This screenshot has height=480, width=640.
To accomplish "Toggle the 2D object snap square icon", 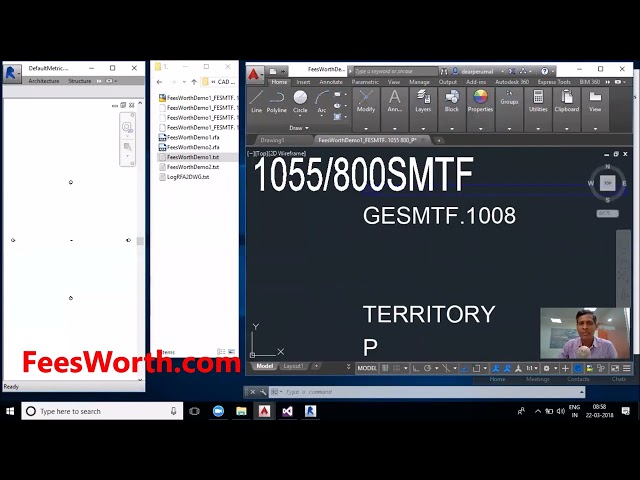I will 476,368.
